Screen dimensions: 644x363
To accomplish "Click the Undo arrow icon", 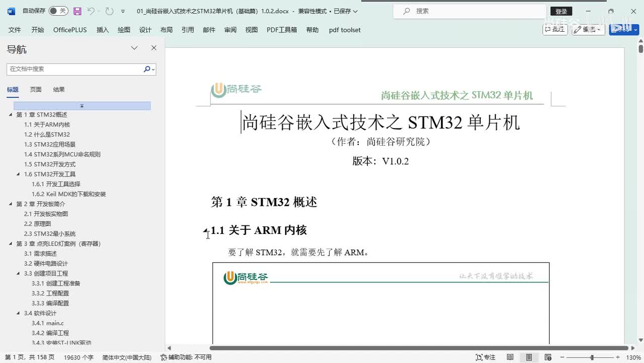I will pyautogui.click(x=91, y=11).
